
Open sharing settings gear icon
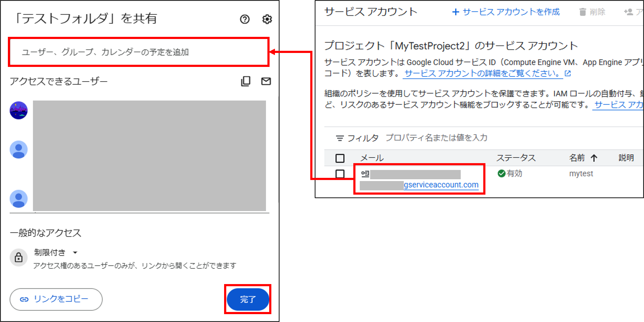(x=267, y=19)
